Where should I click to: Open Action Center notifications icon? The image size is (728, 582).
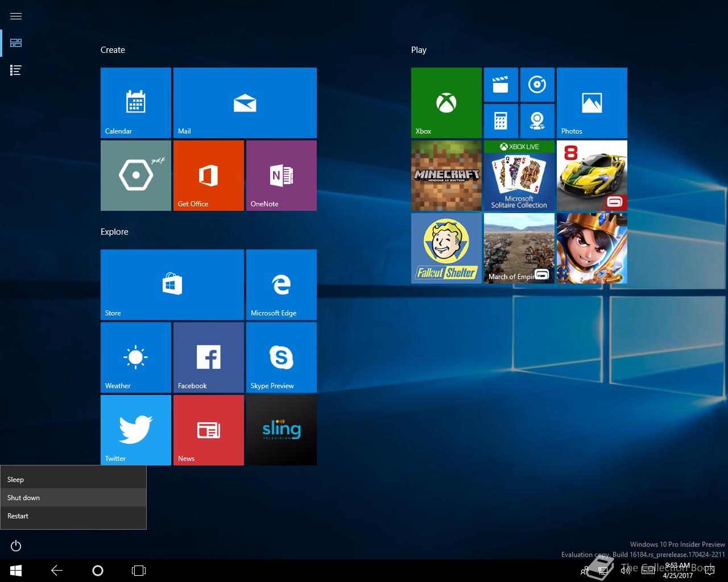pyautogui.click(x=709, y=571)
